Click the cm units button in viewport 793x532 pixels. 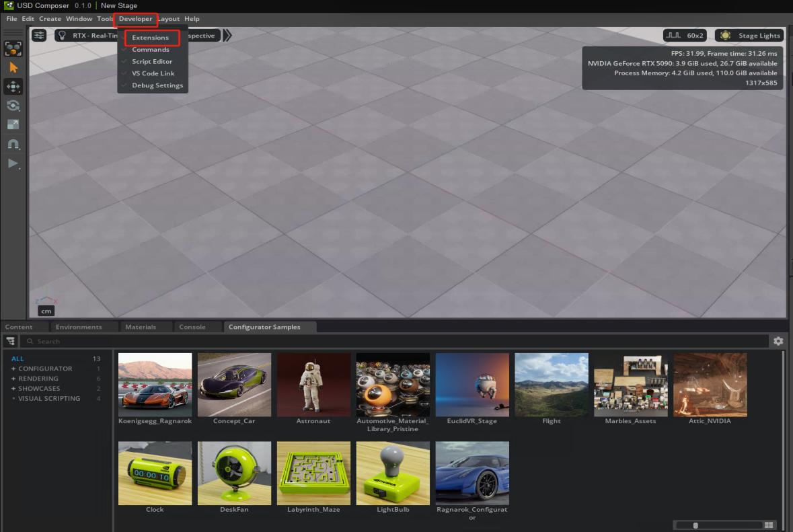click(46, 311)
